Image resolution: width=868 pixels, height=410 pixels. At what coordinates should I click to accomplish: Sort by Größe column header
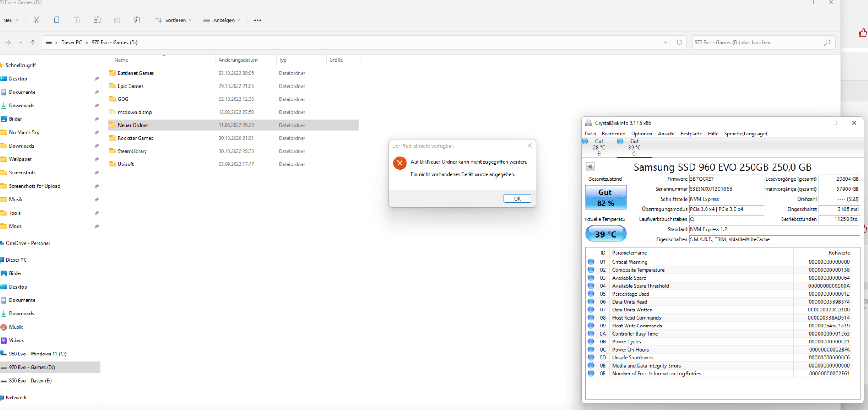[343, 60]
